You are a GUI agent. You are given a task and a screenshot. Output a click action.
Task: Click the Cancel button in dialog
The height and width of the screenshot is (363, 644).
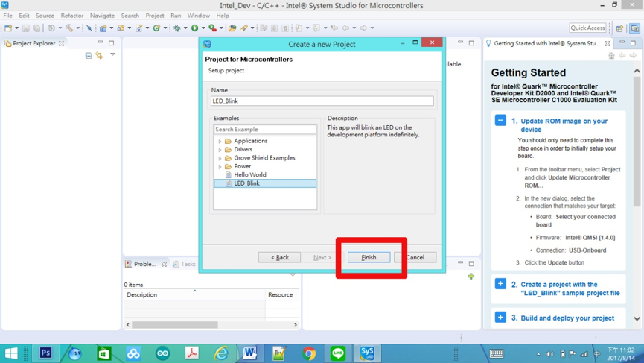tap(415, 257)
